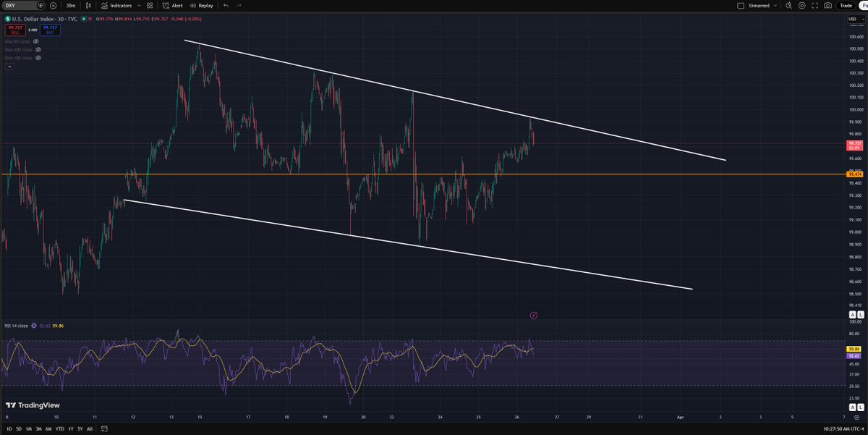Click the Trade button

(x=845, y=5)
